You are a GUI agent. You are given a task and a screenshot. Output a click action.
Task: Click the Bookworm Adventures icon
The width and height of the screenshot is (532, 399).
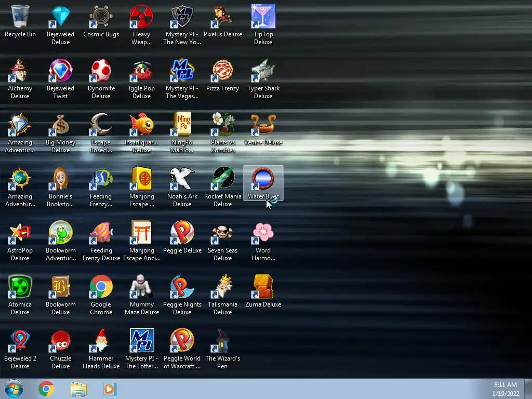[60, 232]
